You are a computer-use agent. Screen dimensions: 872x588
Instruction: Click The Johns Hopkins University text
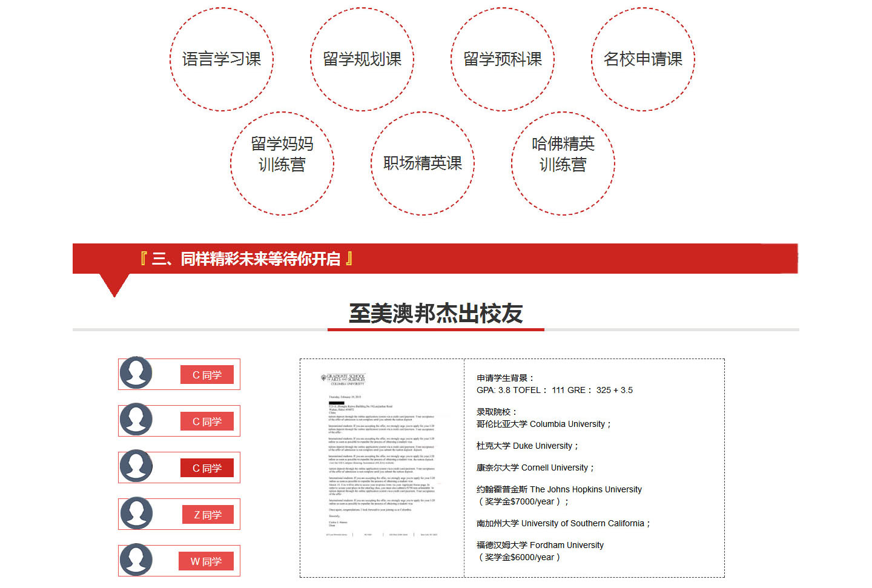[x=586, y=489]
